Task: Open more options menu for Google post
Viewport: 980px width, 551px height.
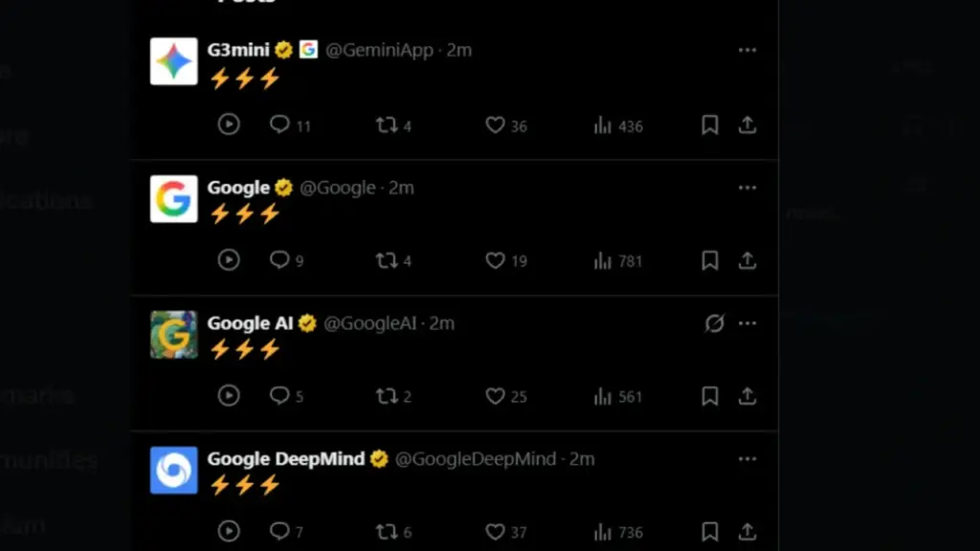Action: [x=747, y=187]
